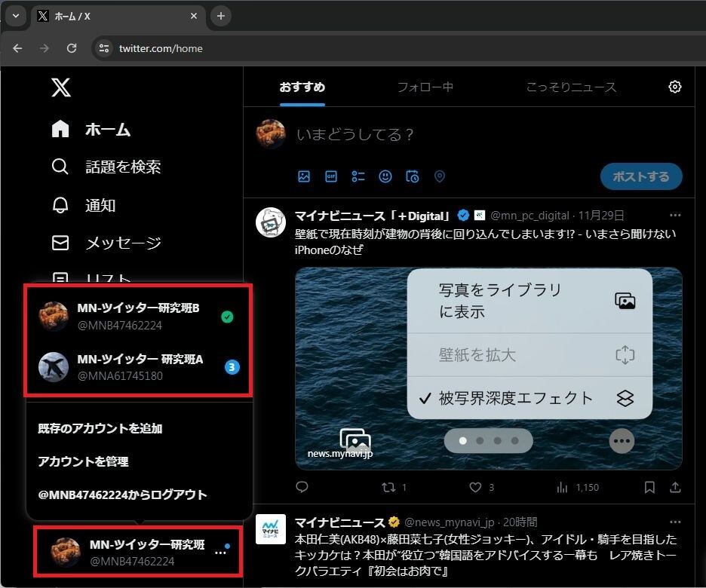The image size is (706, 588).
Task: Click the twitter.com/home address bar
Action: point(161,48)
